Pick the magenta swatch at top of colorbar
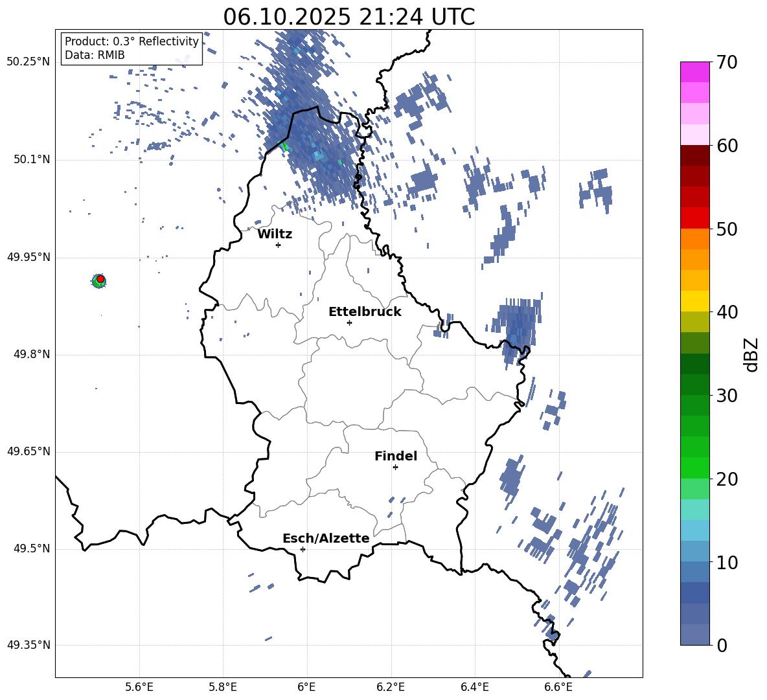This screenshot has height=700, width=767. [x=694, y=73]
